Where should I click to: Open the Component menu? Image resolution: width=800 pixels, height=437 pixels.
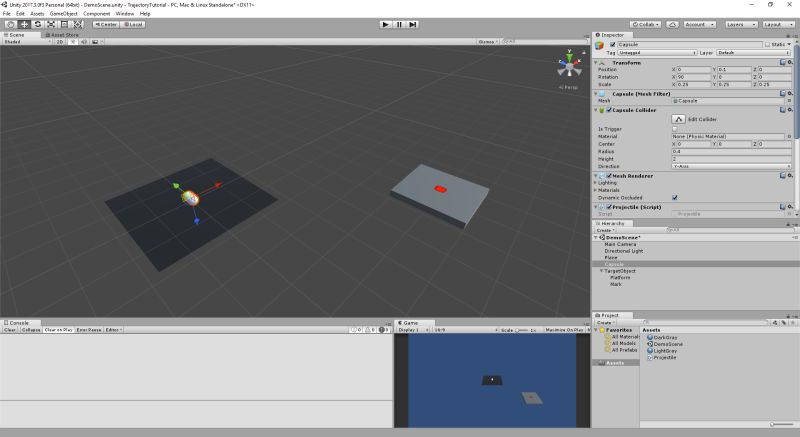tap(96, 14)
